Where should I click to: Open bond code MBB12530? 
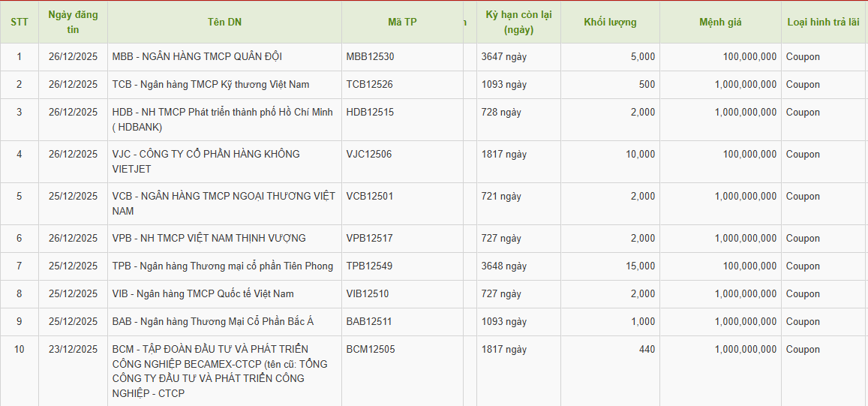coord(370,57)
